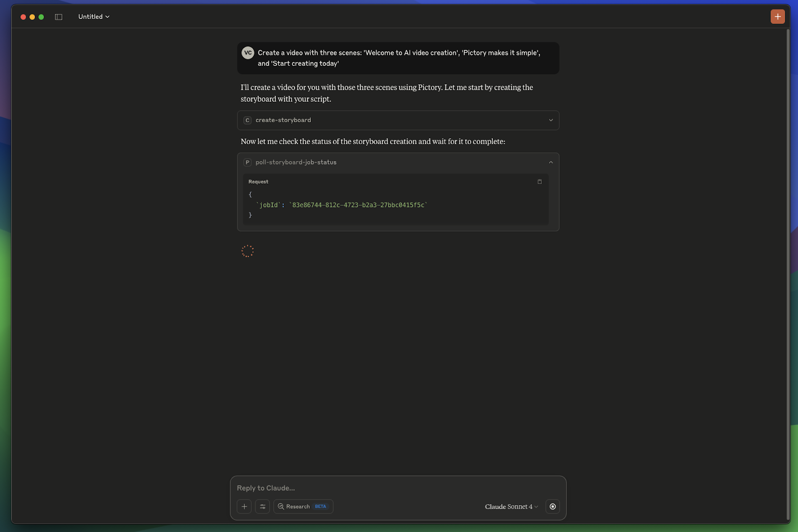Click the user message about three scenes
This screenshot has width=798, height=532.
(399, 58)
